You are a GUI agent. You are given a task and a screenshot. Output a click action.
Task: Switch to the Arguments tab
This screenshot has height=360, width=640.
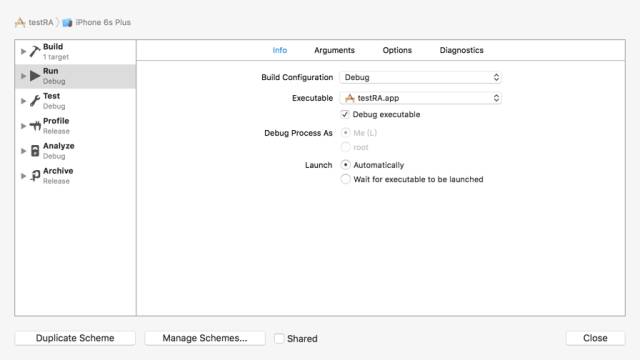334,50
